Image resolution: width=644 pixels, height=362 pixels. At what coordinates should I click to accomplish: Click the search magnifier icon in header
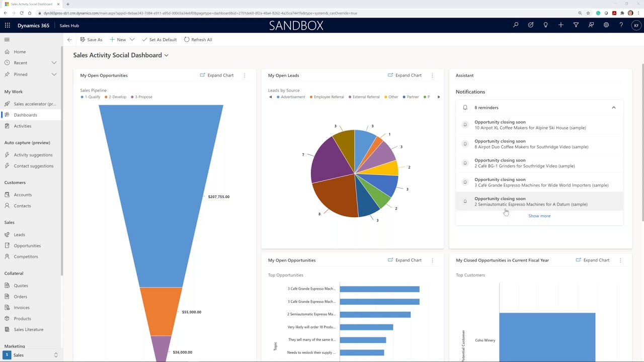(516, 25)
